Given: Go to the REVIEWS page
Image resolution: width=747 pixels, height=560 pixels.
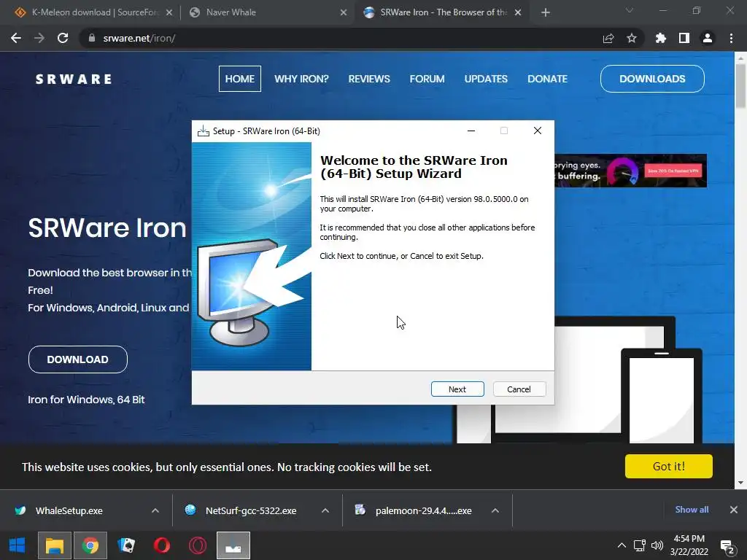Looking at the screenshot, I should click(x=369, y=79).
